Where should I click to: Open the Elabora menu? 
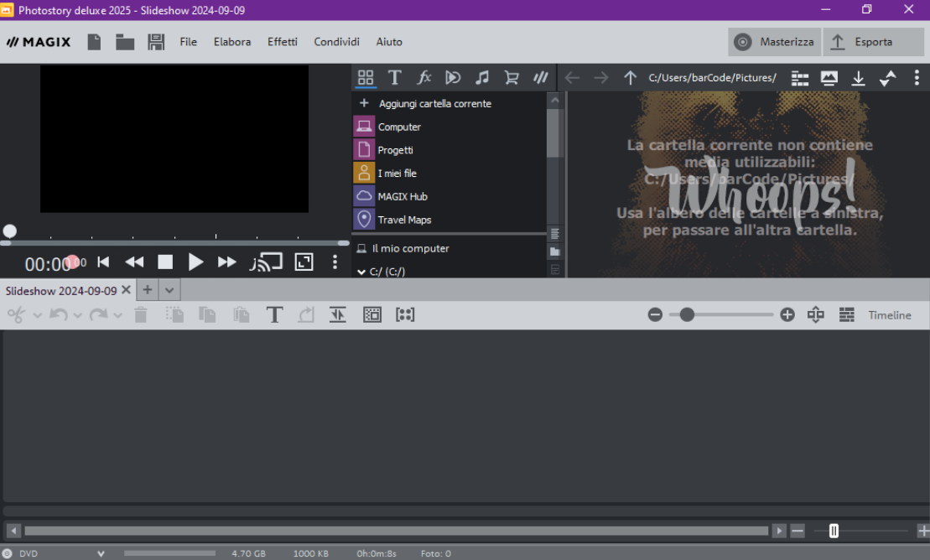pos(232,42)
